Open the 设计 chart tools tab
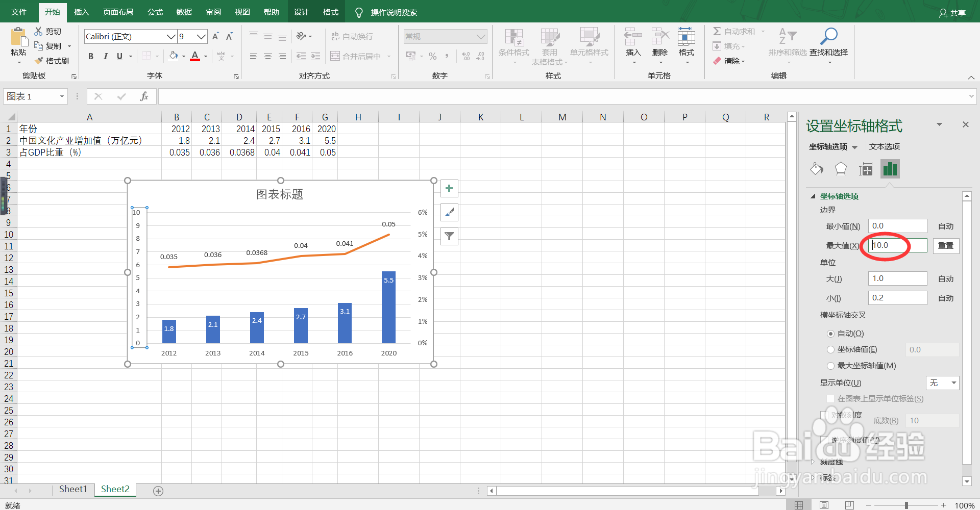The width and height of the screenshot is (980, 510). coord(301,12)
